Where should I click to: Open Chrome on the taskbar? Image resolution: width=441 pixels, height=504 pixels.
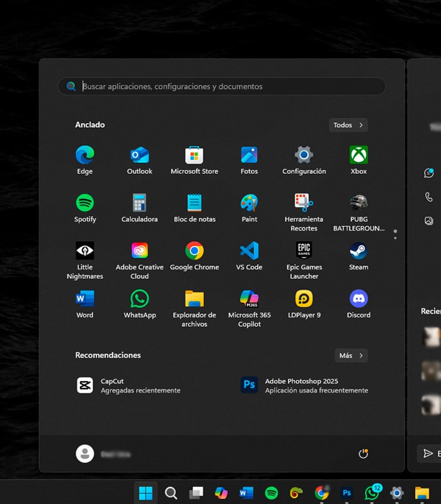tap(321, 493)
